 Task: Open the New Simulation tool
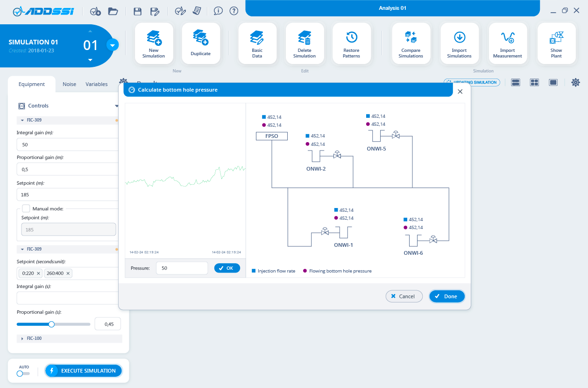click(x=154, y=43)
